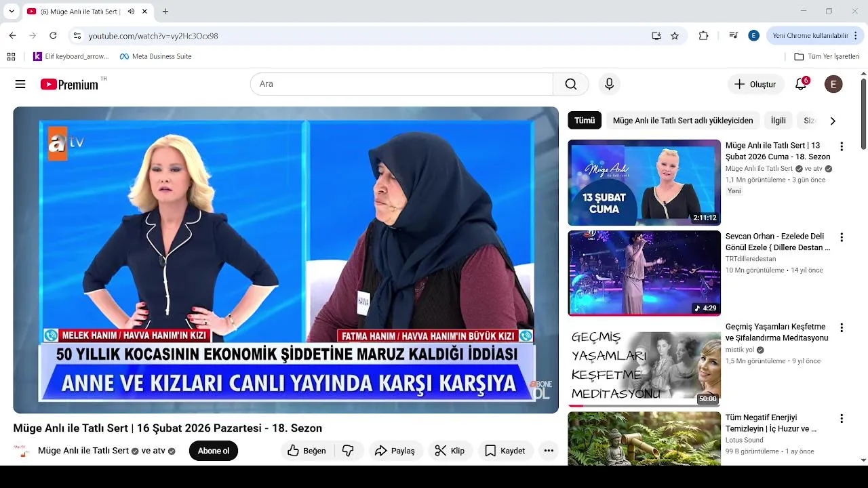Open Geçmiş Yaşamları Keşfetme meditation thumbnail
The image size is (868, 488).
point(644,364)
